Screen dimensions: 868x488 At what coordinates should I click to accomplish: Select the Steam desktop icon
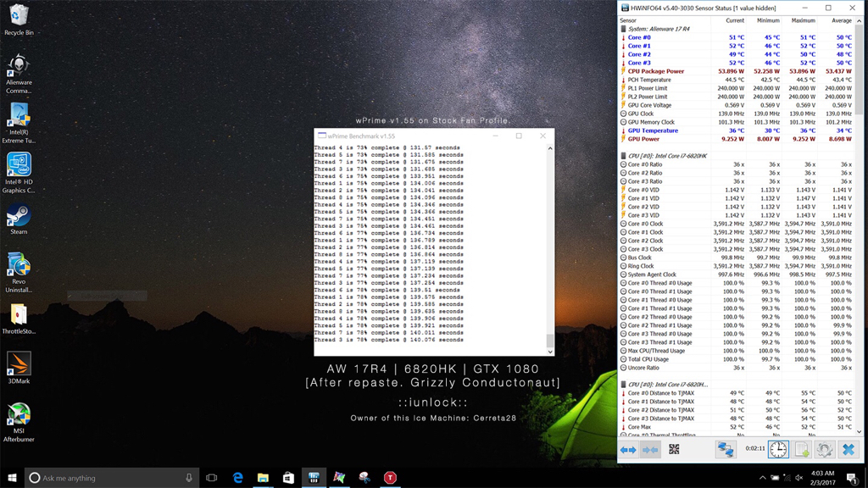[x=19, y=219]
